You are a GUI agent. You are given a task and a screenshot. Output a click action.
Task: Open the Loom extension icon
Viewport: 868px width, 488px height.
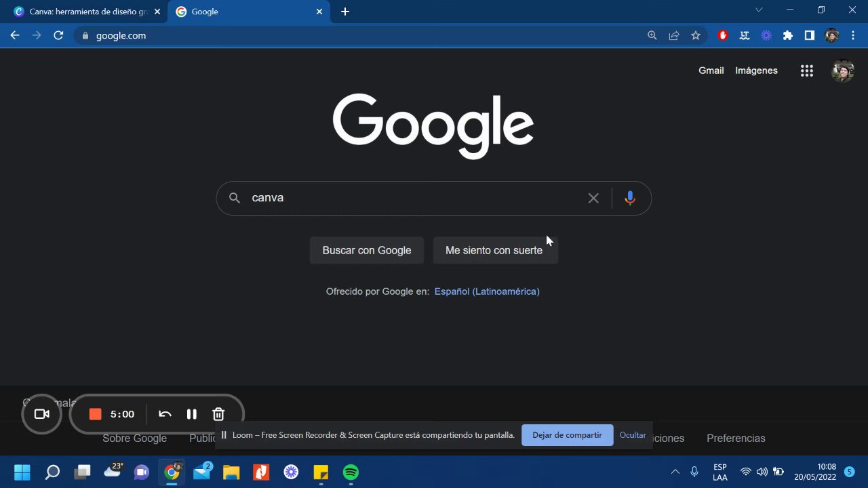click(x=766, y=35)
